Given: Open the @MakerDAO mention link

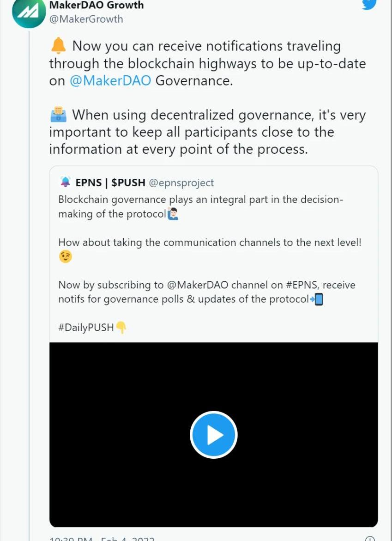Looking at the screenshot, I should pos(110,81).
